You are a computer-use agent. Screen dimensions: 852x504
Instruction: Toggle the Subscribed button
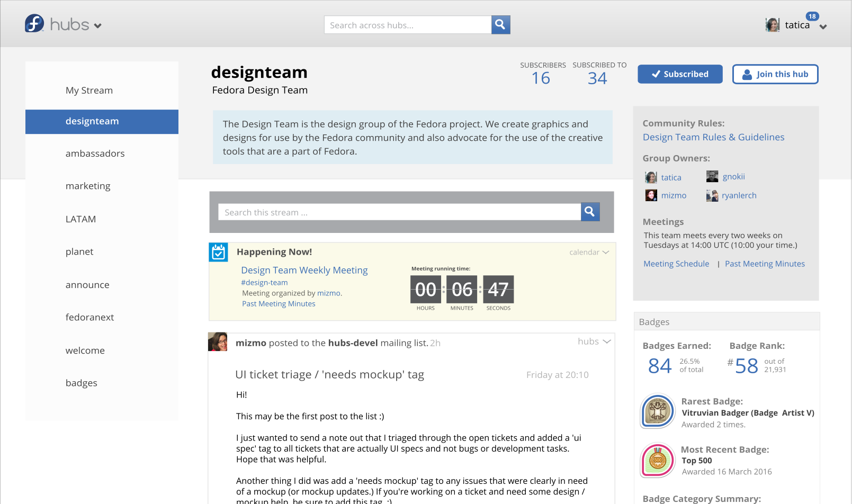[x=680, y=74]
